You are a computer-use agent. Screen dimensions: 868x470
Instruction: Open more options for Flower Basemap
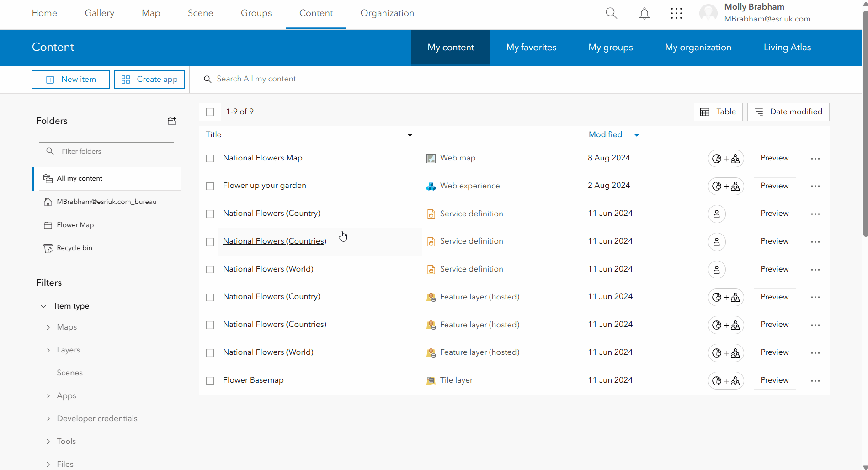click(815, 381)
